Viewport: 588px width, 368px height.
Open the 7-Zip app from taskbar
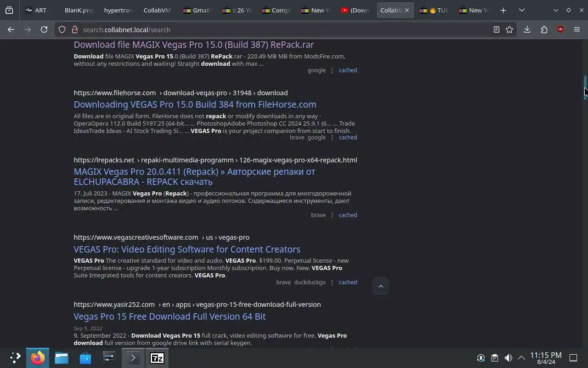pyautogui.click(x=157, y=358)
